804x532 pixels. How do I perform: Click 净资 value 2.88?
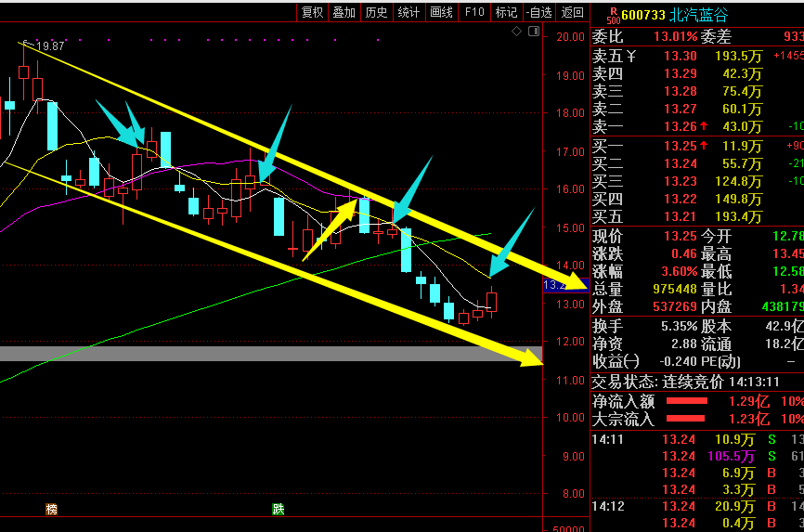coord(684,344)
